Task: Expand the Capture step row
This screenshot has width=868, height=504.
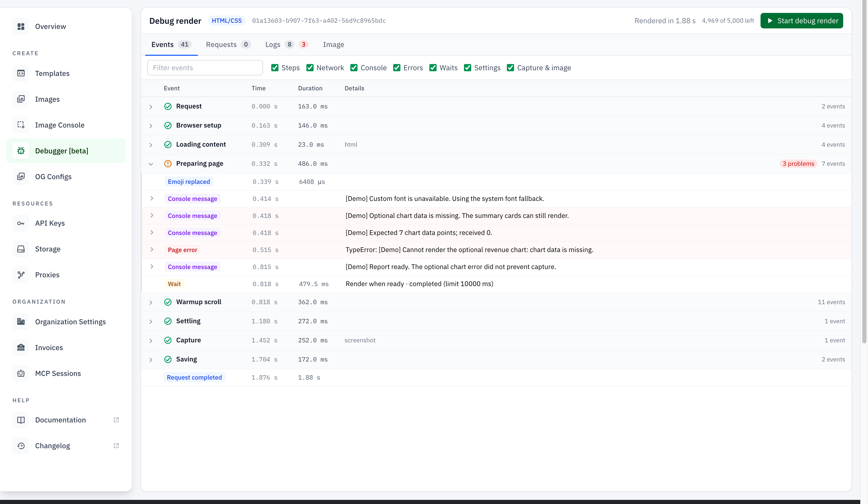Action: pos(151,341)
